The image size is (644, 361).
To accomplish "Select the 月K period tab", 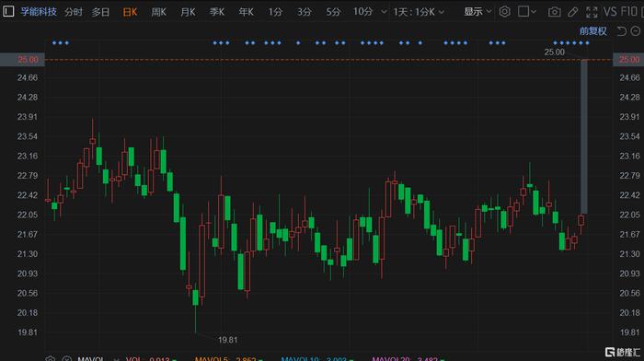I will (x=188, y=12).
